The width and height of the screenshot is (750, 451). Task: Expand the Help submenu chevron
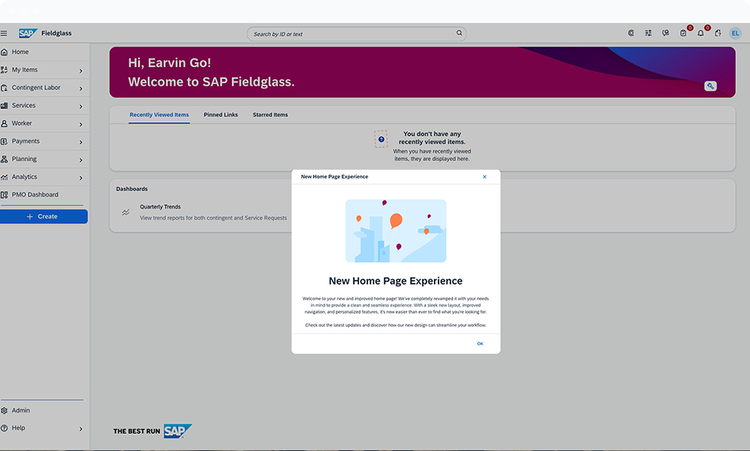click(x=81, y=429)
